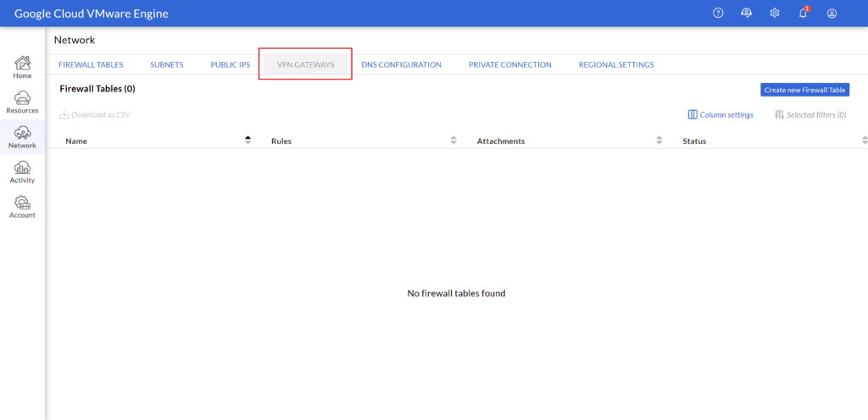Switch to the Subnets tab
868x420 pixels.
coord(167,64)
